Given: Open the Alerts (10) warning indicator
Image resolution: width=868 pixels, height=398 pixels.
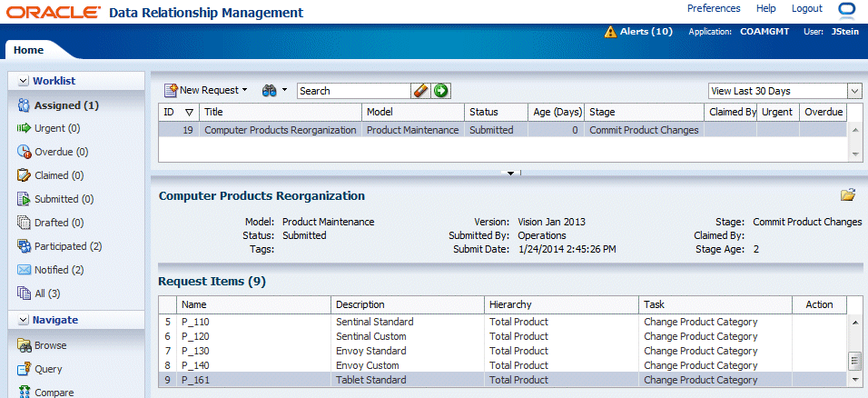Looking at the screenshot, I should [x=638, y=32].
